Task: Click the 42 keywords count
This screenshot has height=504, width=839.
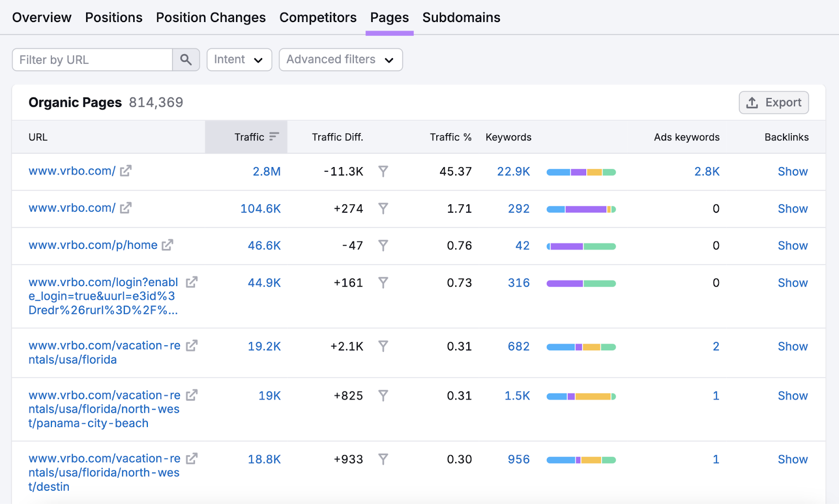Action: pyautogui.click(x=522, y=246)
